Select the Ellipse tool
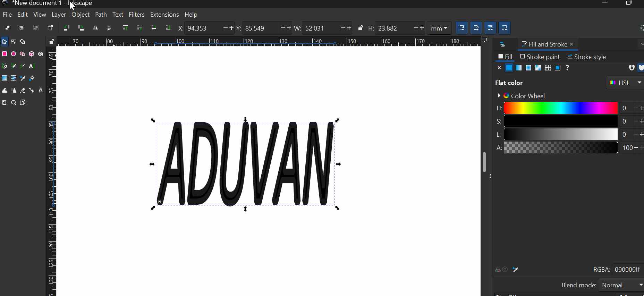This screenshot has width=644, height=296. pyautogui.click(x=14, y=54)
